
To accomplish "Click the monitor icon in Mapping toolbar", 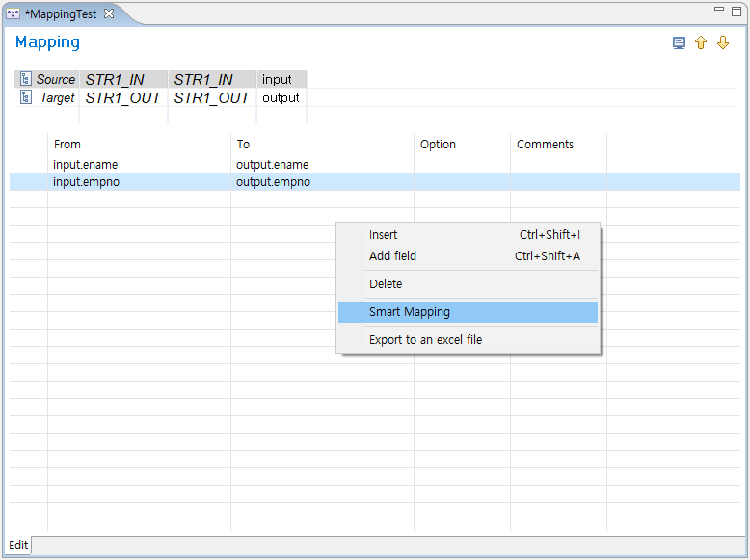I will tap(679, 43).
